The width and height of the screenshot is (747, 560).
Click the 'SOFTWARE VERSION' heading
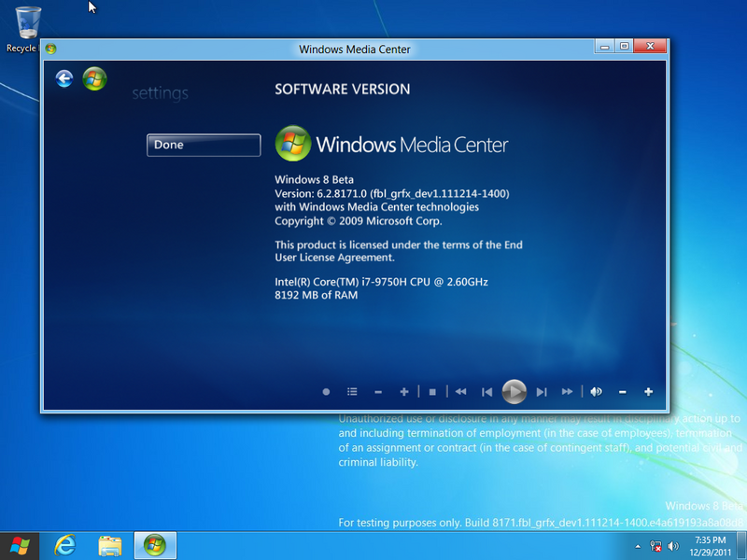(x=342, y=89)
